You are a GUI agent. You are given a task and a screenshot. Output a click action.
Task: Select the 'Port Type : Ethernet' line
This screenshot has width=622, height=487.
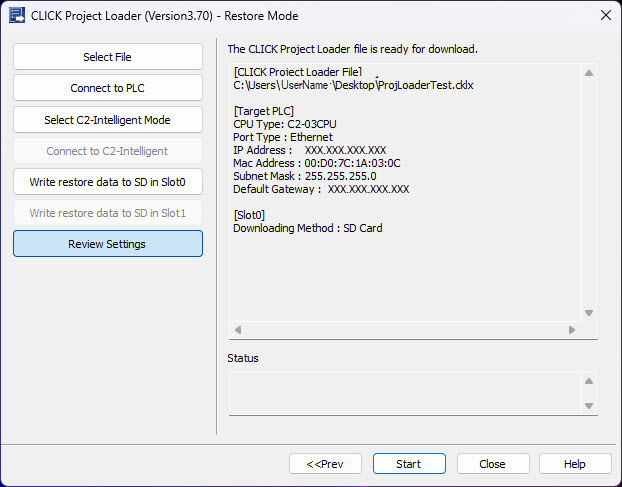point(283,137)
